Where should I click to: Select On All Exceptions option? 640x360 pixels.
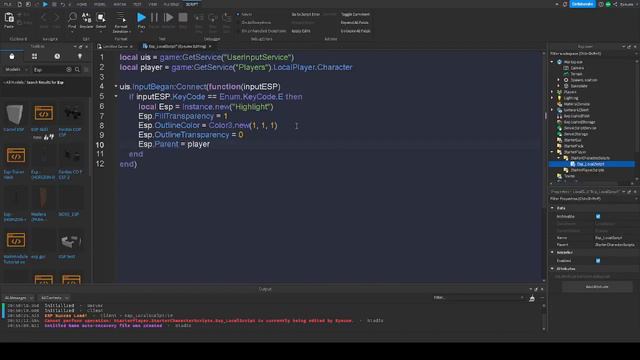pyautogui.click(x=256, y=22)
